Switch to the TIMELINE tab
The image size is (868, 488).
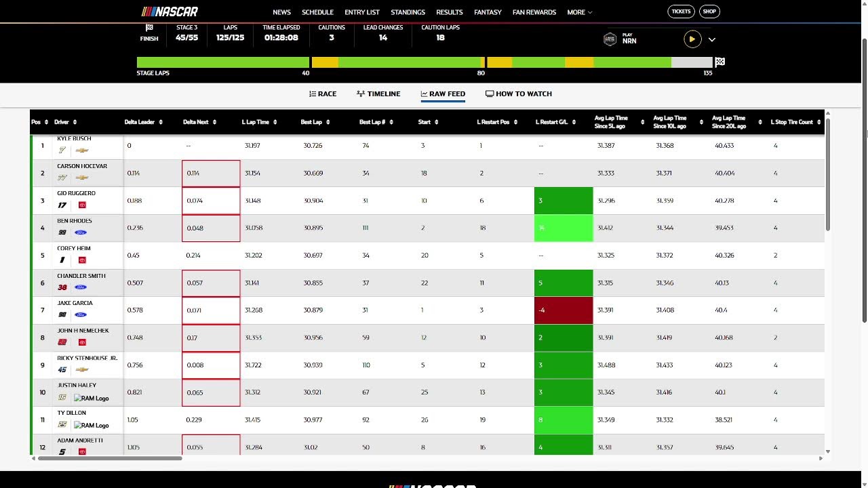pos(378,94)
